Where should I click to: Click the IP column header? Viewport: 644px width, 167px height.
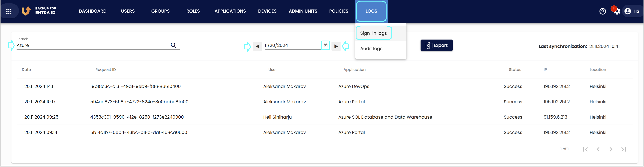pyautogui.click(x=545, y=70)
